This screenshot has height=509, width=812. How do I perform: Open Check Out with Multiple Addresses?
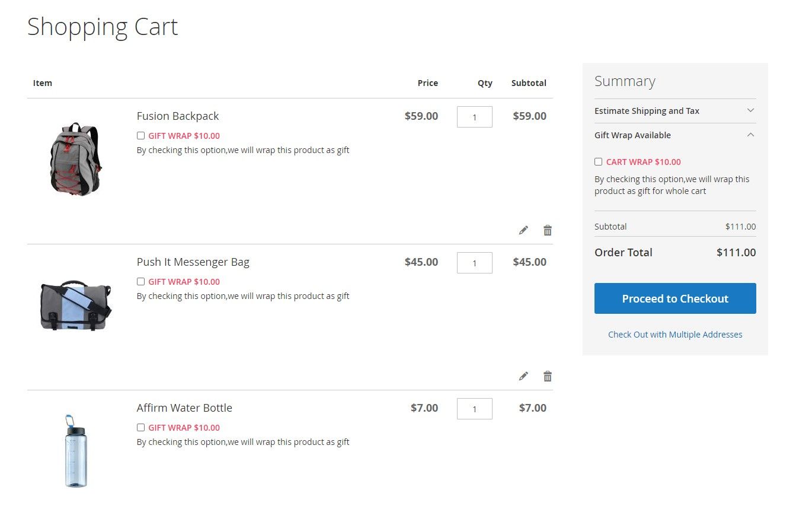674,334
